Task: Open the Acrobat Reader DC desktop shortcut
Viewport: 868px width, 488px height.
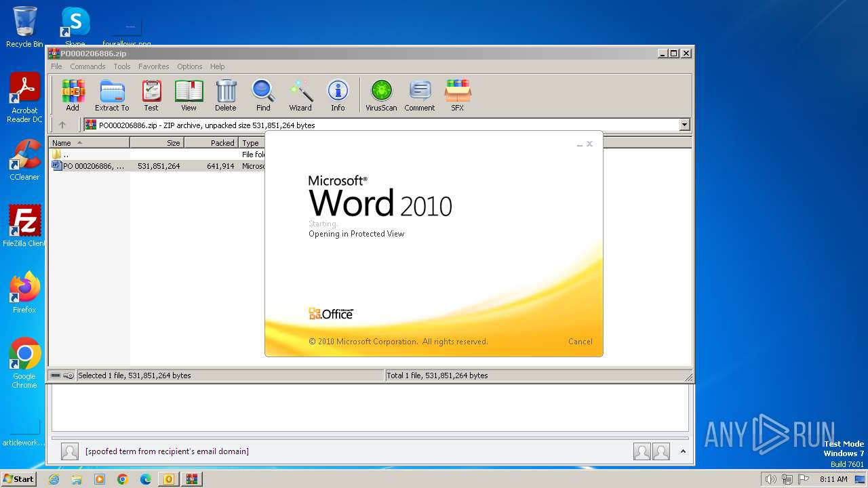Action: [24, 98]
